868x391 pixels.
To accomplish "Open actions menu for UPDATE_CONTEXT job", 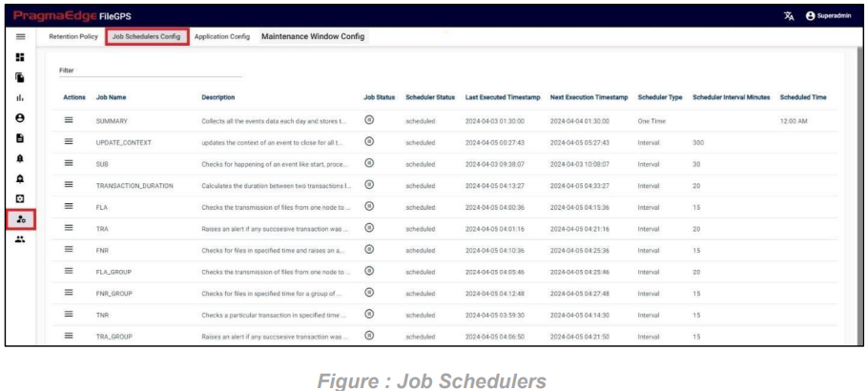I will 70,141.
